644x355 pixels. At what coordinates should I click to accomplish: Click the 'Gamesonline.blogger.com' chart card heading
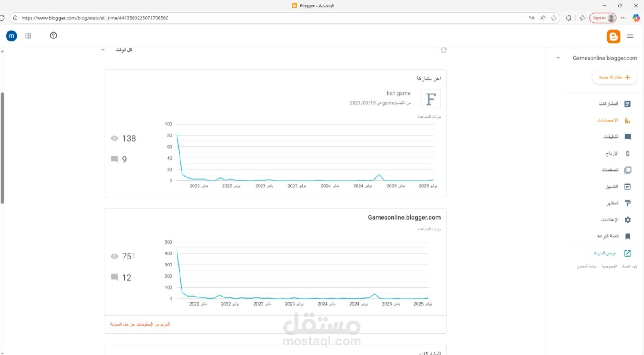[x=404, y=218]
